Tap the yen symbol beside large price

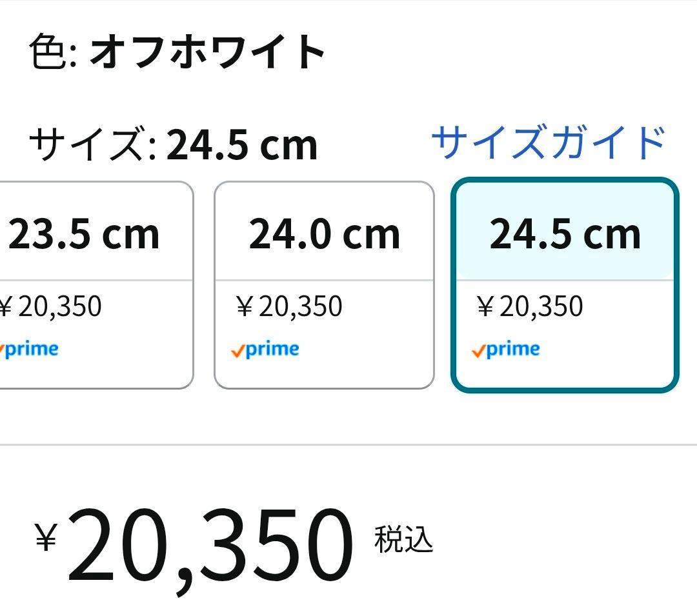(x=46, y=537)
